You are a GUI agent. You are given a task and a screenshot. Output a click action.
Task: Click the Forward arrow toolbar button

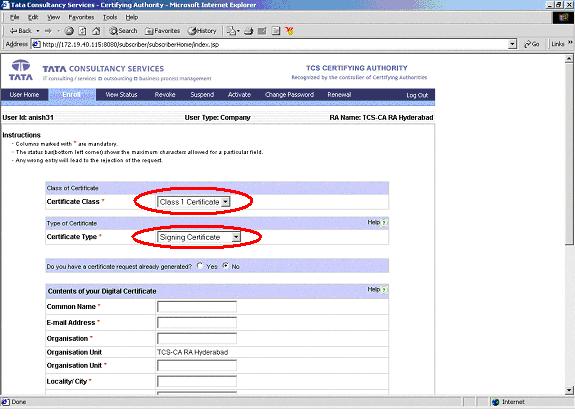pos(48,31)
